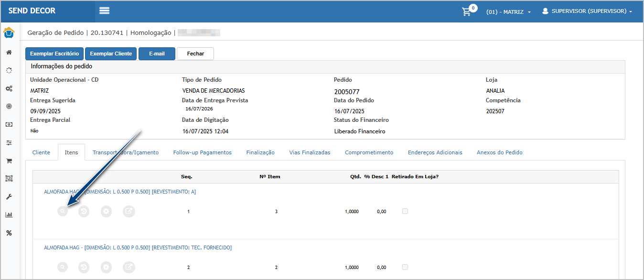Check Retirado Em Loja for item 1

click(x=405, y=211)
